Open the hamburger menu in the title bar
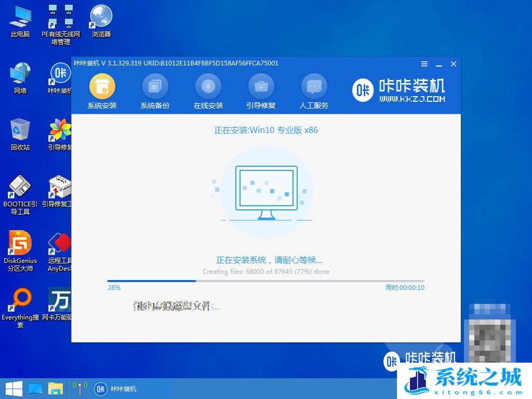This screenshot has width=532, height=399. [424, 64]
